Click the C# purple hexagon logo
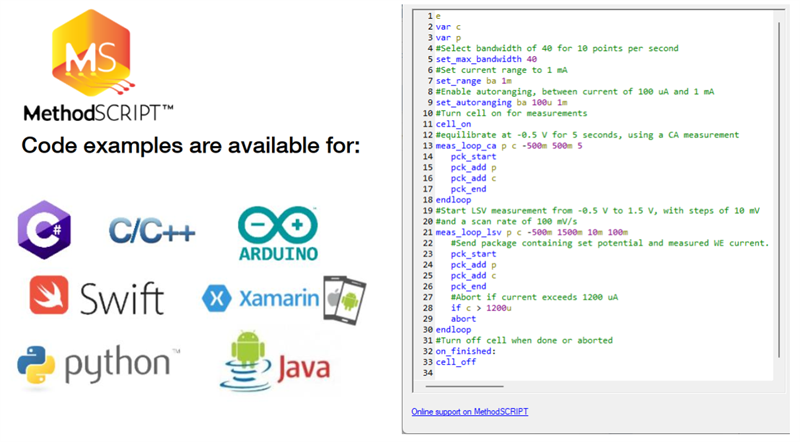The width and height of the screenshot is (800, 442). point(44,230)
